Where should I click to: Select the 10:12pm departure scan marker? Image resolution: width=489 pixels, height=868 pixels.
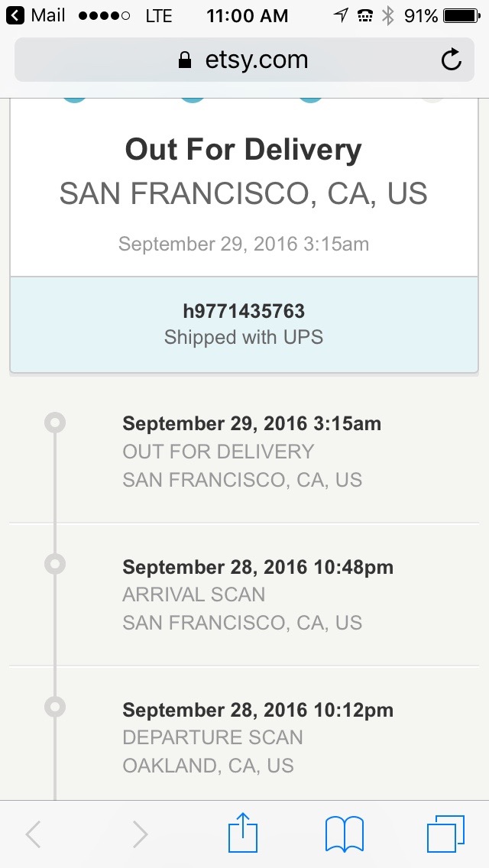(x=55, y=708)
